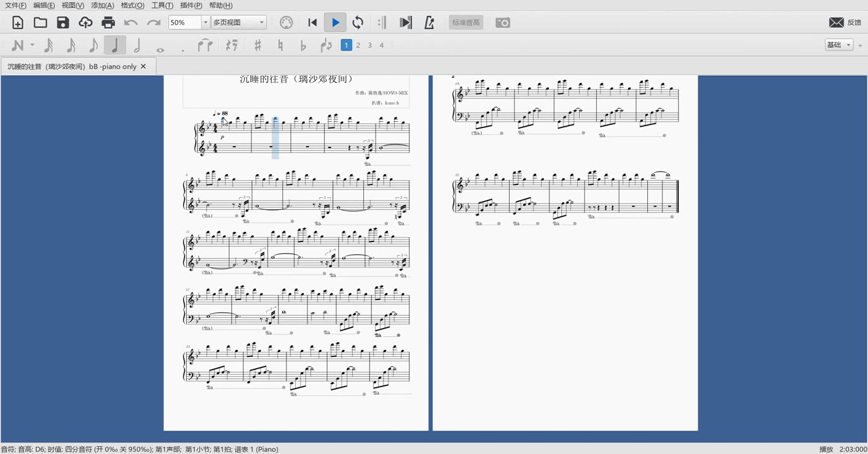
Task: Select the eighth note duration
Action: tap(93, 45)
